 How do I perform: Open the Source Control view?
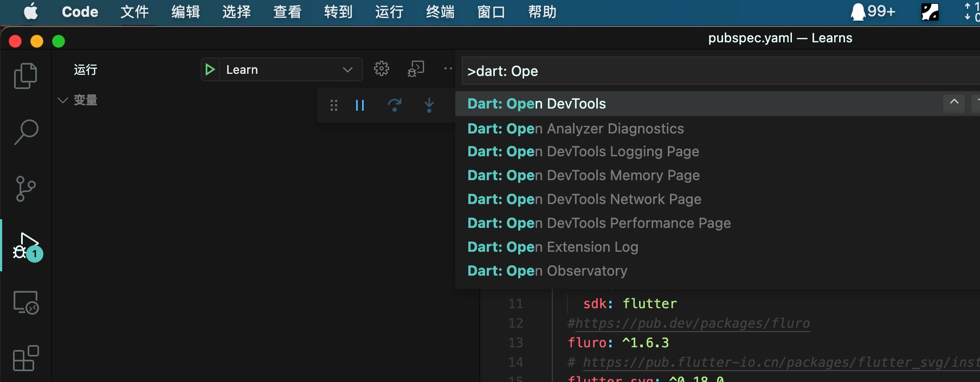[x=25, y=189]
